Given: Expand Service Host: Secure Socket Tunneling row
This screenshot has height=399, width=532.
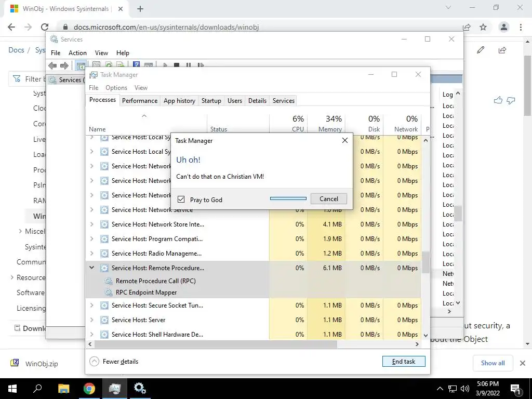Looking at the screenshot, I should coord(91,305).
